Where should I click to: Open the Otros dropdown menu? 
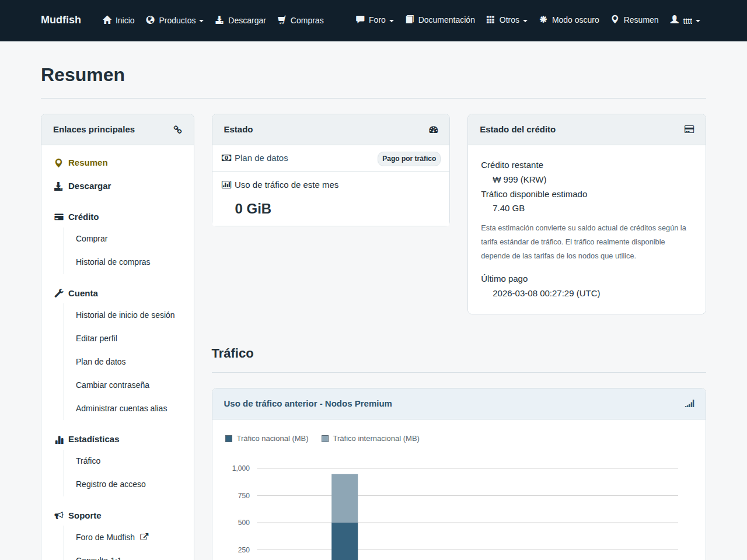(507, 20)
